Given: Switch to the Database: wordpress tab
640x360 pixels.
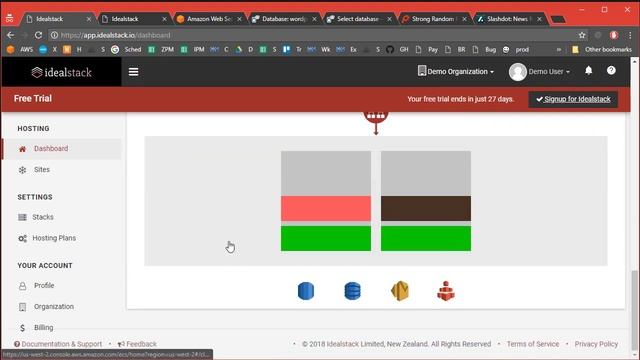Looking at the screenshot, I should 284,19.
